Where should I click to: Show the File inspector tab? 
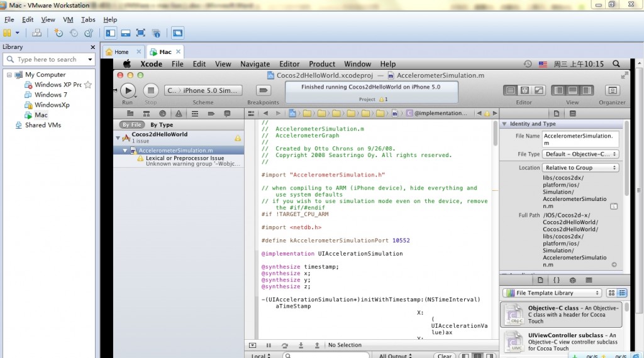(556, 114)
